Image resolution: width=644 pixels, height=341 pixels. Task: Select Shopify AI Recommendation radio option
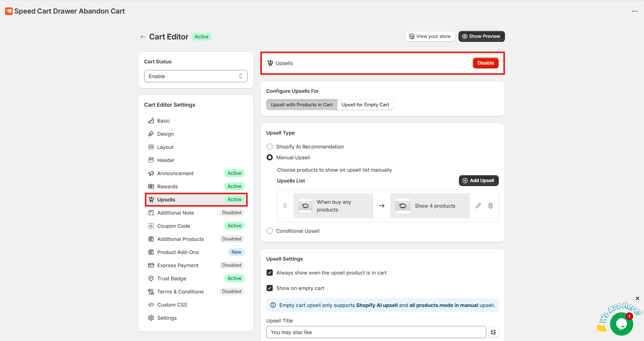(270, 147)
